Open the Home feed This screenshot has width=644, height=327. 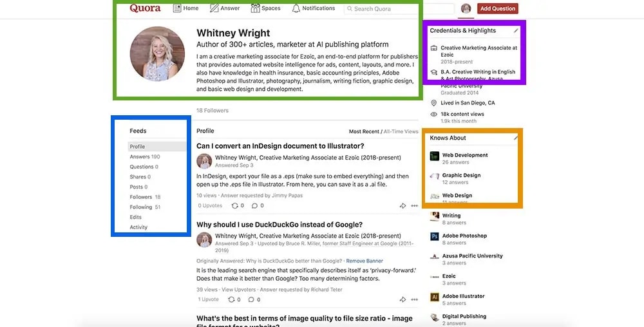[185, 8]
